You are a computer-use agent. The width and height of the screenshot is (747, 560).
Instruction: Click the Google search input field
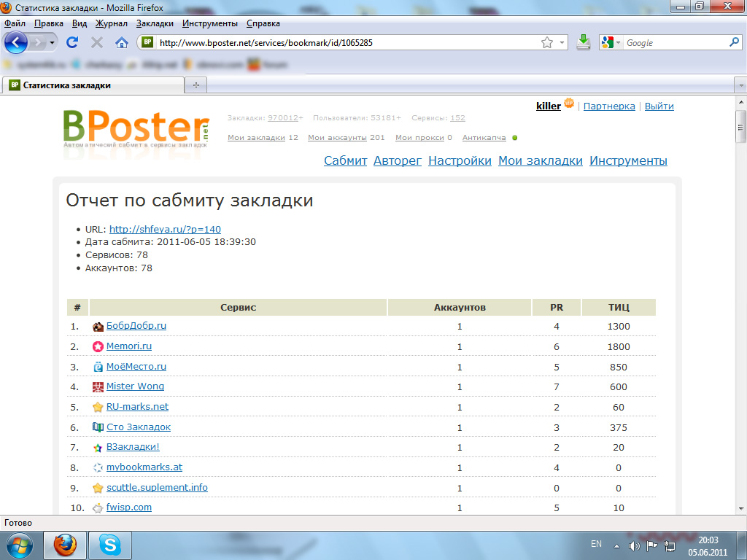[676, 43]
